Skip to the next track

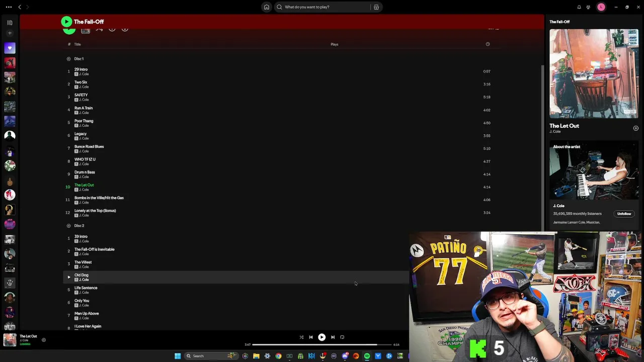coord(333,337)
